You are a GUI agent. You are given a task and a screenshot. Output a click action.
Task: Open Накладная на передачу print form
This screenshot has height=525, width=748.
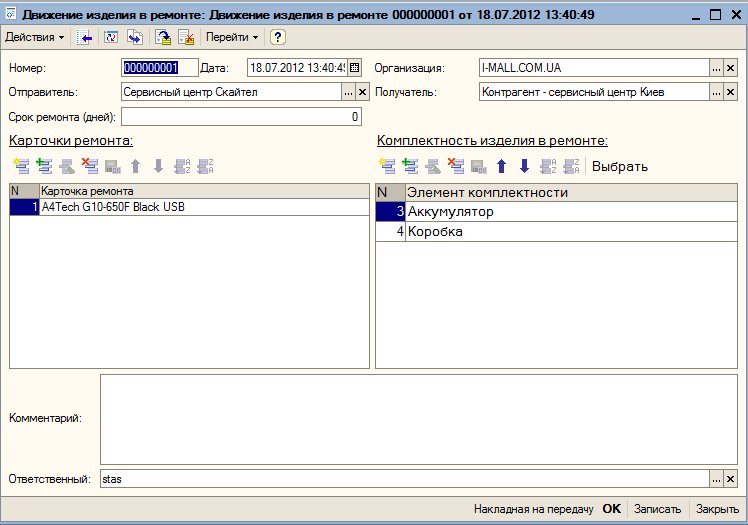click(534, 508)
